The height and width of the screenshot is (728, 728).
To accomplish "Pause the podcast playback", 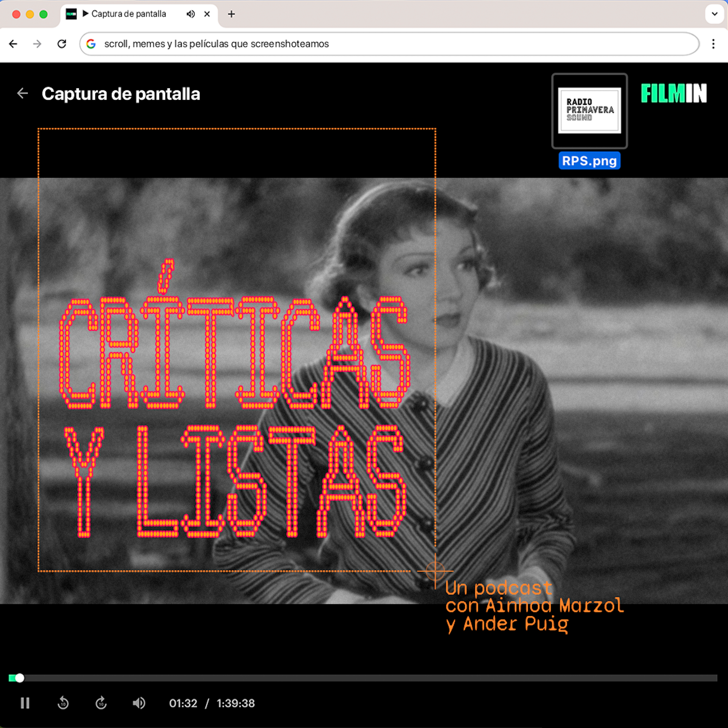I will (25, 703).
